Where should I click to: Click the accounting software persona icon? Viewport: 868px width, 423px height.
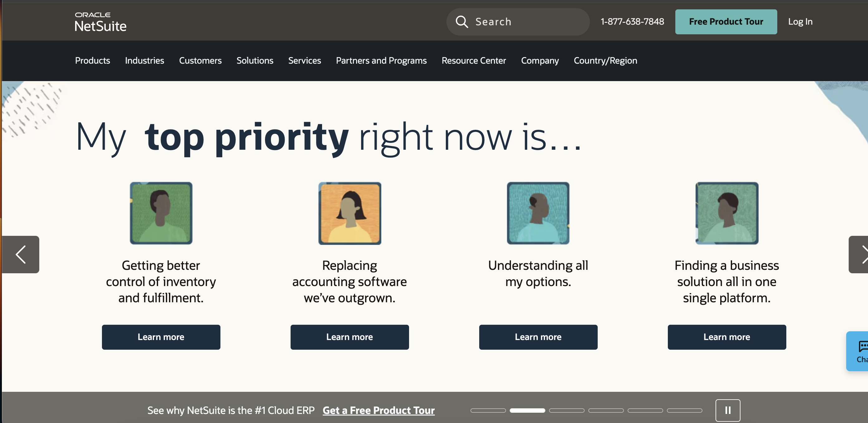[349, 213]
